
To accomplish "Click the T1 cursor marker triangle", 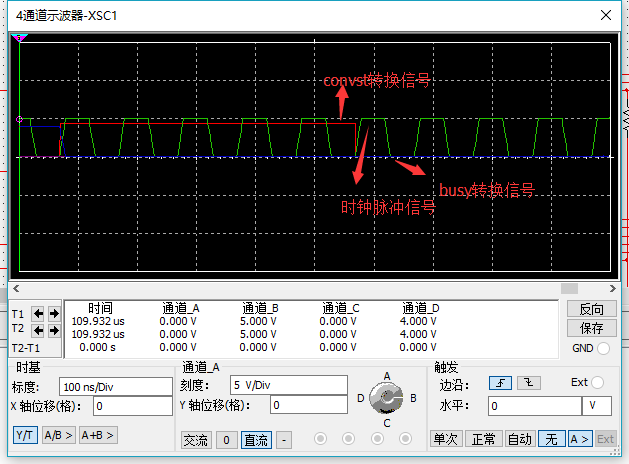I will pos(19,38).
